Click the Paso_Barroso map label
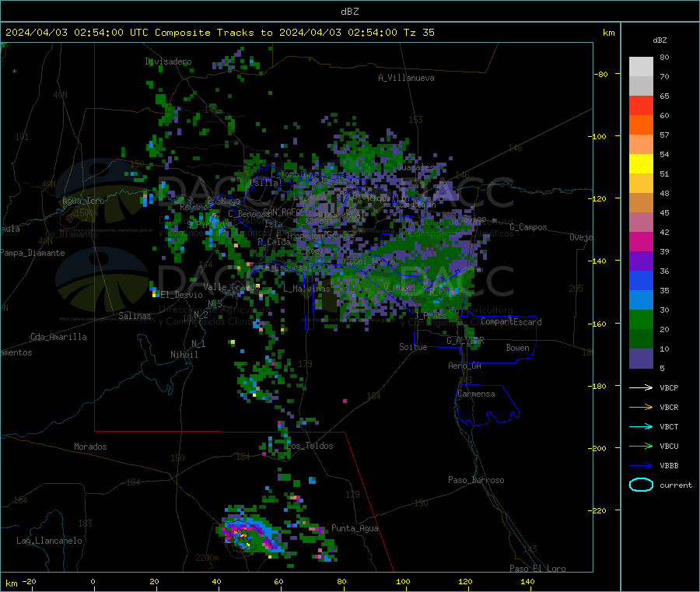 pyautogui.click(x=476, y=480)
